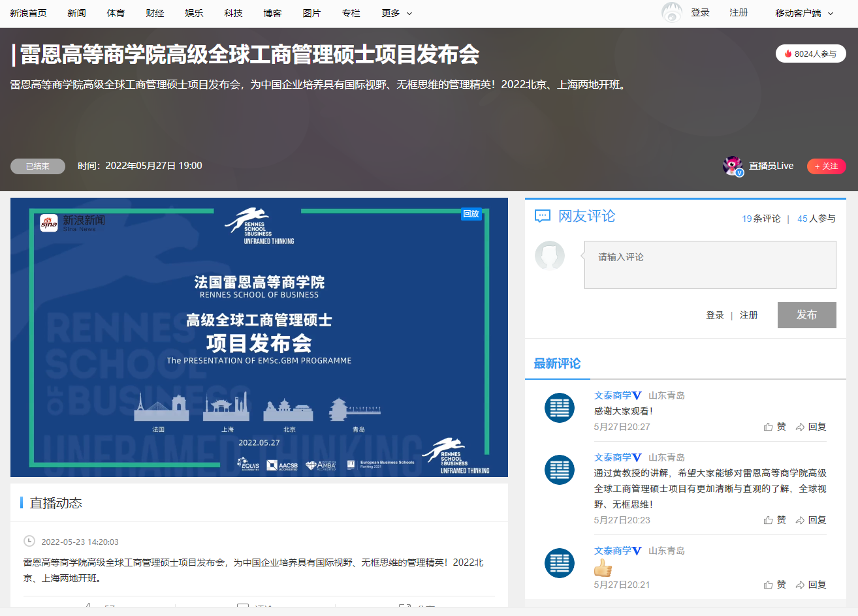
Task: Click 注册 in the top bar
Action: 739,12
